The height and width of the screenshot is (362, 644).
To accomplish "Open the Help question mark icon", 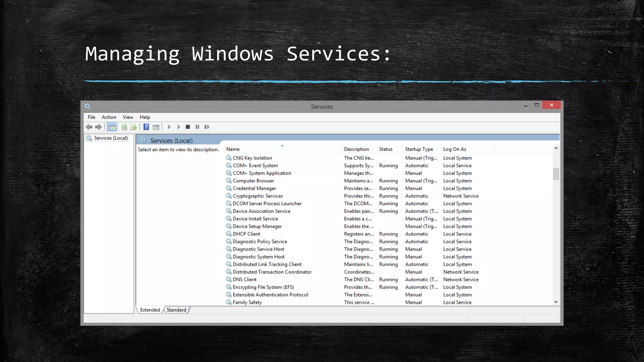I will pos(146,127).
